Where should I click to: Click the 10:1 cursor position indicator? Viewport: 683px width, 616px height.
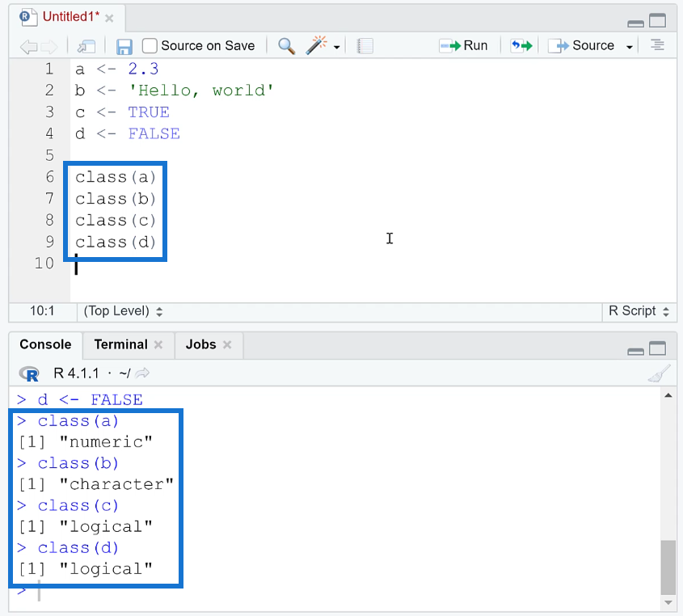(x=42, y=311)
